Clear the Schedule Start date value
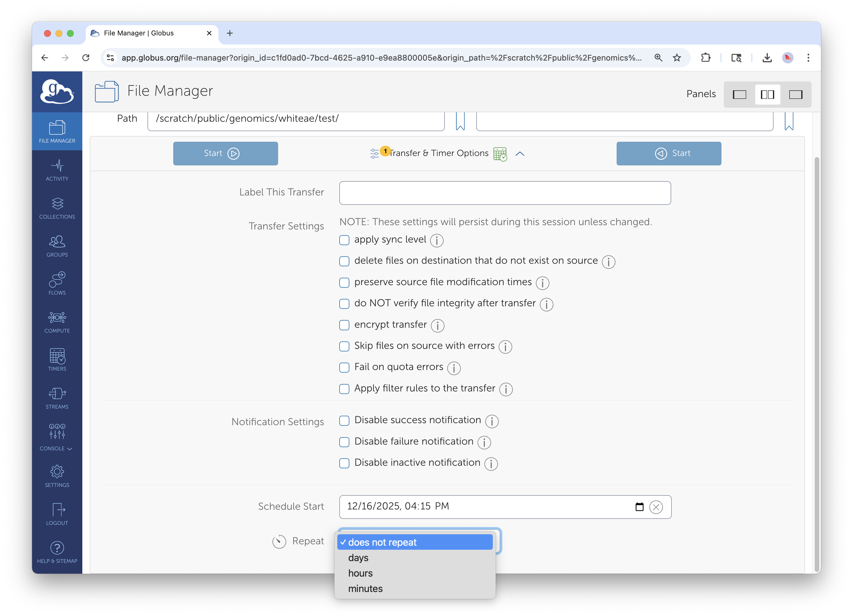 pyautogui.click(x=656, y=507)
